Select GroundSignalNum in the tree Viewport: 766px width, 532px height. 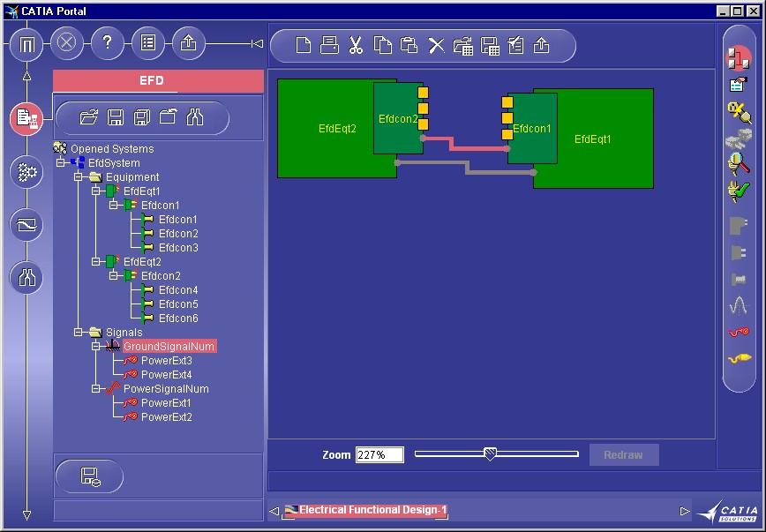coord(169,347)
